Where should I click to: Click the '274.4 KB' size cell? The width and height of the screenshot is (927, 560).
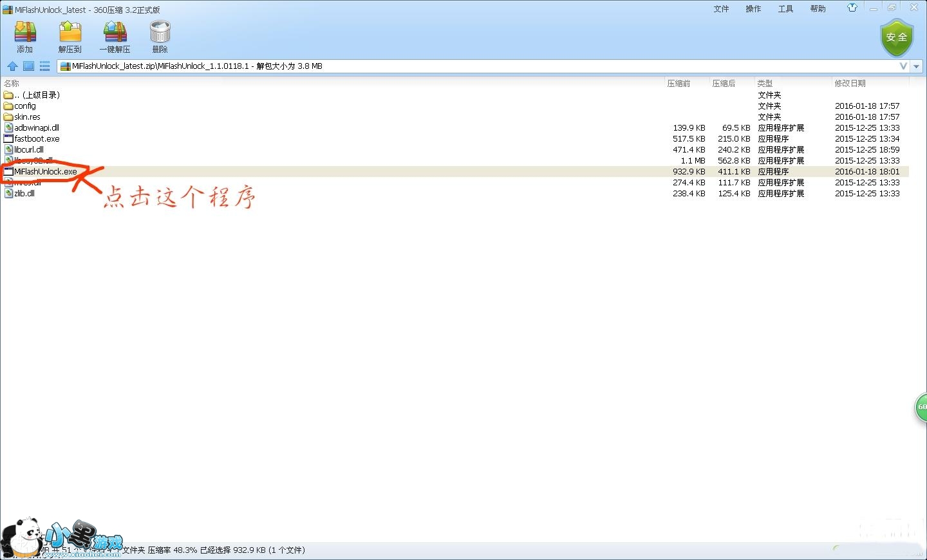pos(689,183)
